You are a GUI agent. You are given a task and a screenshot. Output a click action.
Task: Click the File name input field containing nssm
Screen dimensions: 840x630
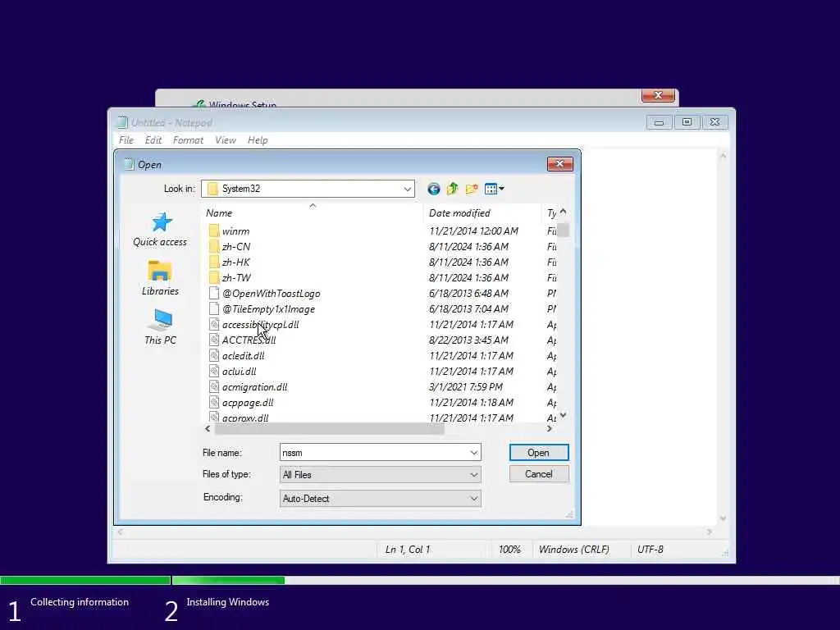[374, 453]
